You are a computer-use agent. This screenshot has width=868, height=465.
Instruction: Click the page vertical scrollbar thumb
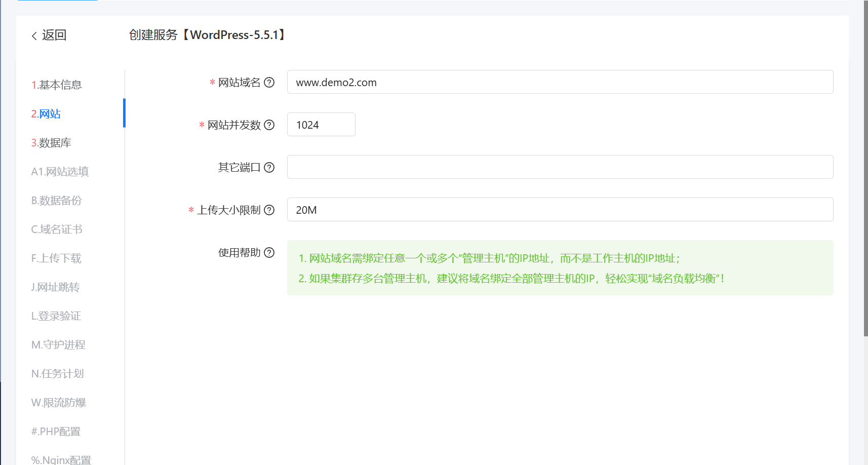point(866,168)
